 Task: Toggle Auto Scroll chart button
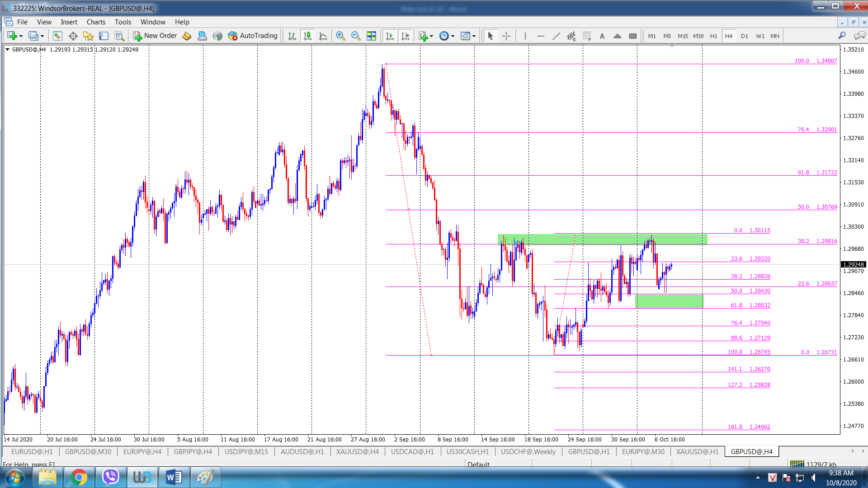(390, 36)
